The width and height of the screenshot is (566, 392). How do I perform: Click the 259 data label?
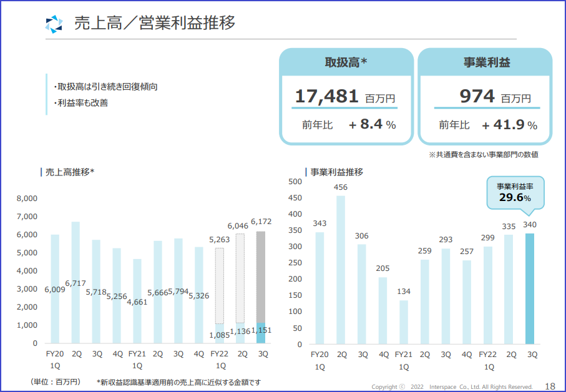point(424,251)
